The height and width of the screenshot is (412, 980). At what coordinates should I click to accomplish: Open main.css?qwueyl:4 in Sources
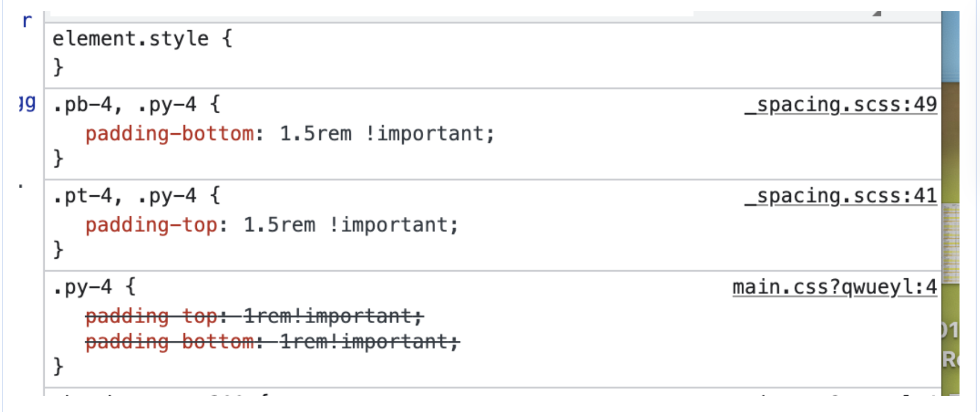834,287
